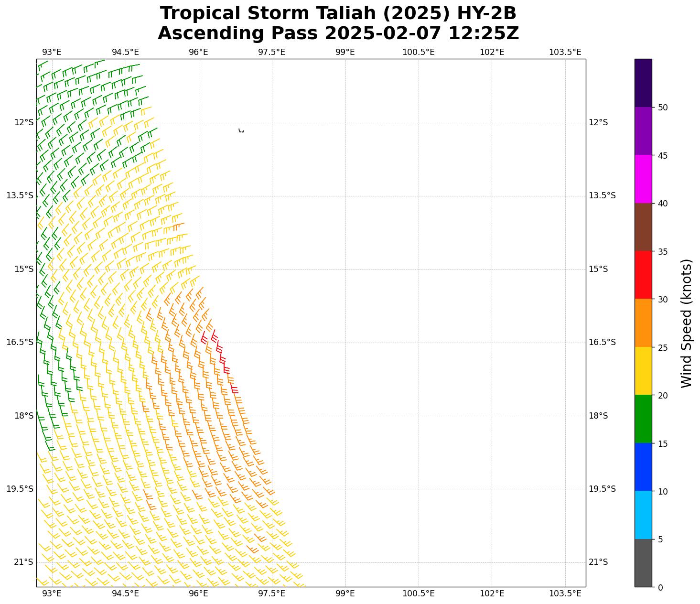Click the plot title 'Tropical Storm Taliah (2025) HY-2B'
700x604 pixels.
338,13
